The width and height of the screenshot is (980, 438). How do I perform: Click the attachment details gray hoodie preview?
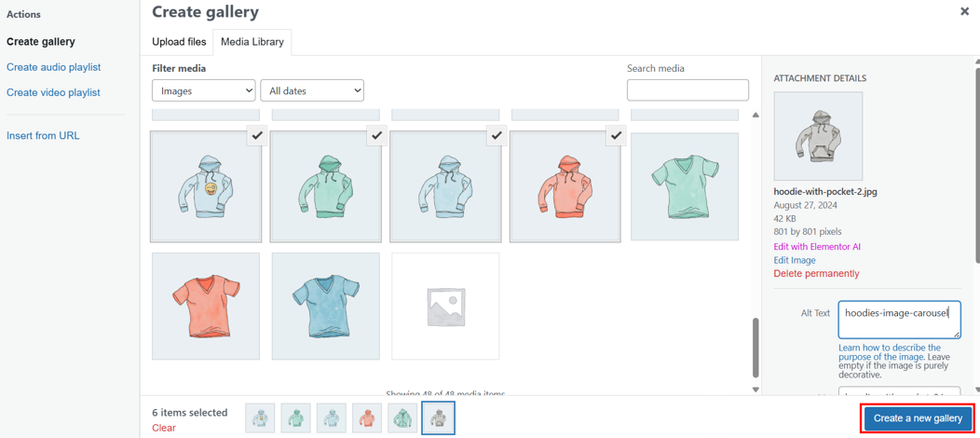click(818, 136)
